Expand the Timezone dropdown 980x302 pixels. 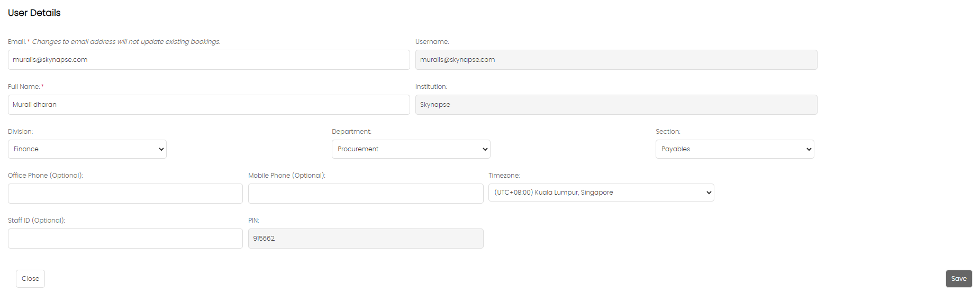(601, 193)
